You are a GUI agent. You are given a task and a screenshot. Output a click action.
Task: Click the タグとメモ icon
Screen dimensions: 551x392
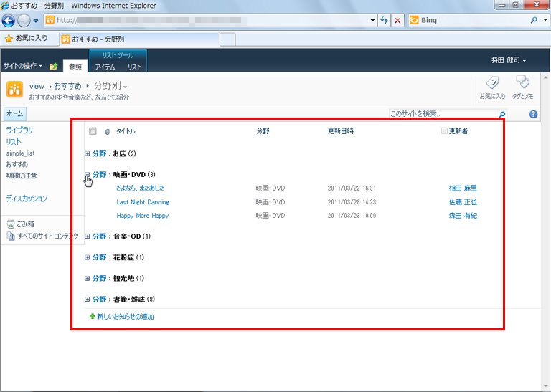522,87
